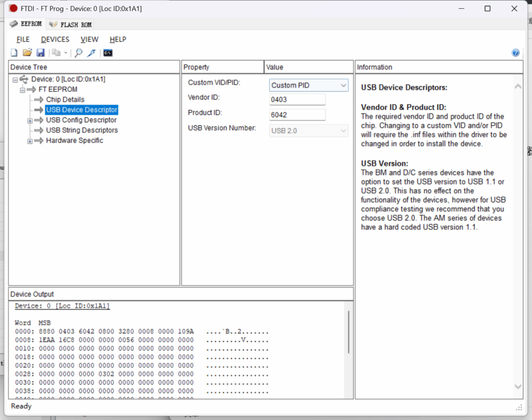Click the USB Version Number: label
Image resolution: width=532 pixels, height=420 pixels.
(x=222, y=128)
